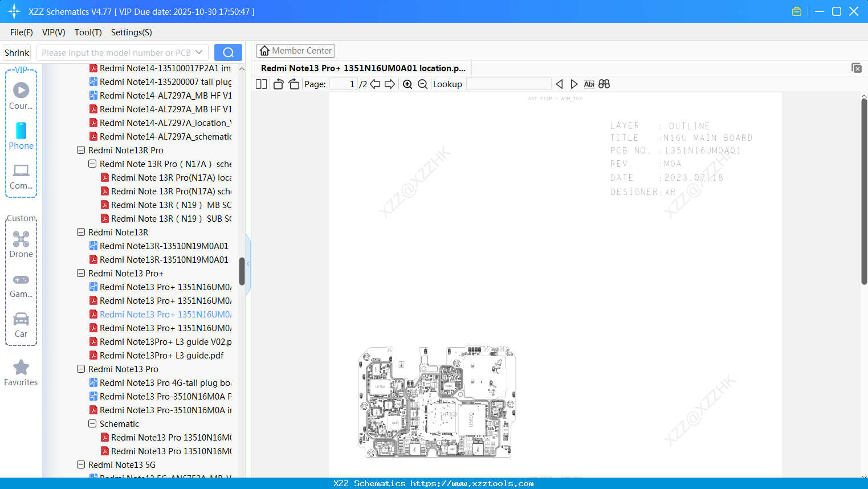868x489 pixels.
Task: Open Redmi Note14-AL7297A_schematic file
Action: (x=165, y=137)
